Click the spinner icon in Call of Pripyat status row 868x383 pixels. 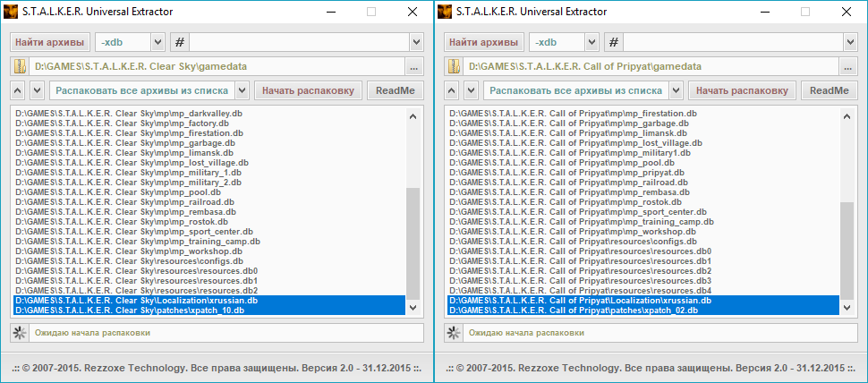click(x=454, y=333)
